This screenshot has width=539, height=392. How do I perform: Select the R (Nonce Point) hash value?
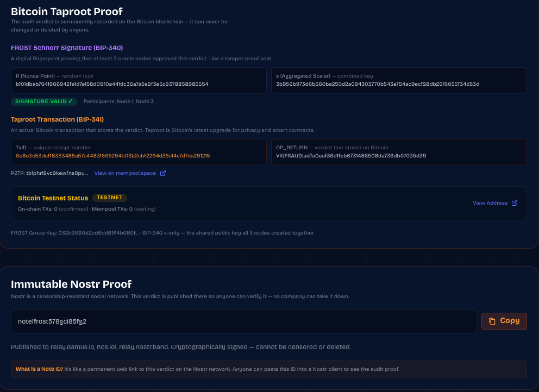(112, 84)
